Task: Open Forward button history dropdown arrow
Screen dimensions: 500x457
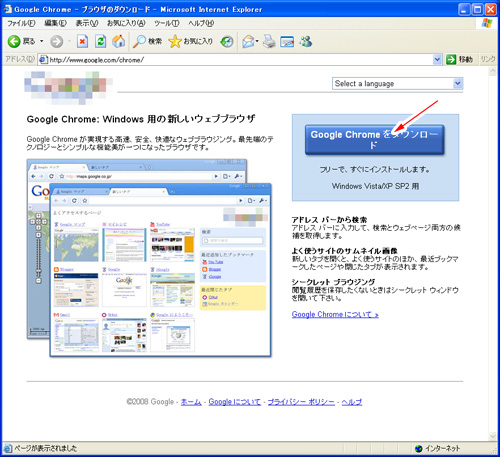Action: click(69, 41)
